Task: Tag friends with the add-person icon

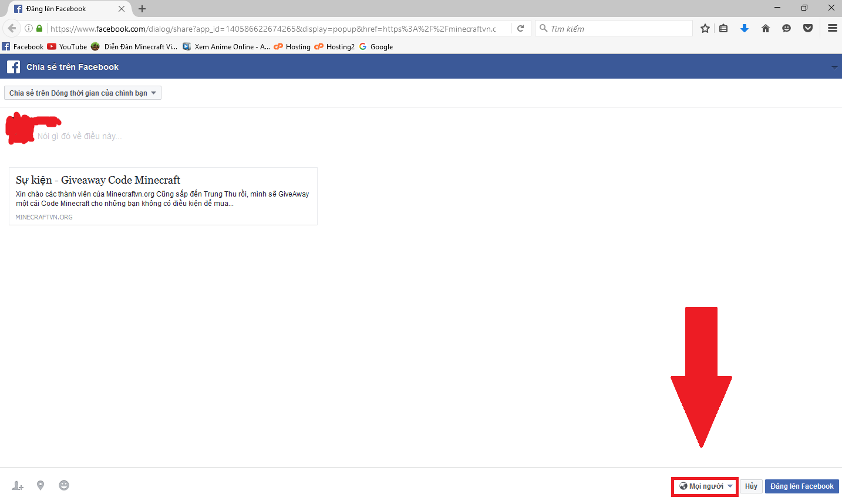Action: click(x=18, y=486)
